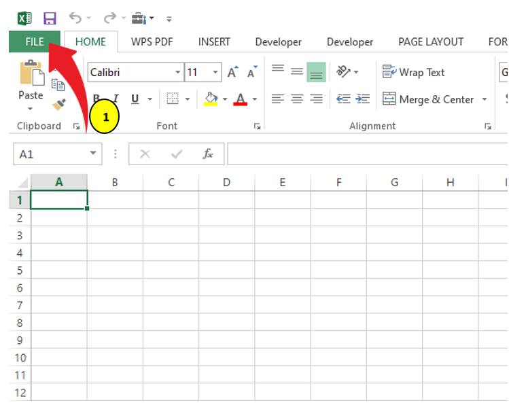Open the Alignment dialog launcher

(488, 126)
